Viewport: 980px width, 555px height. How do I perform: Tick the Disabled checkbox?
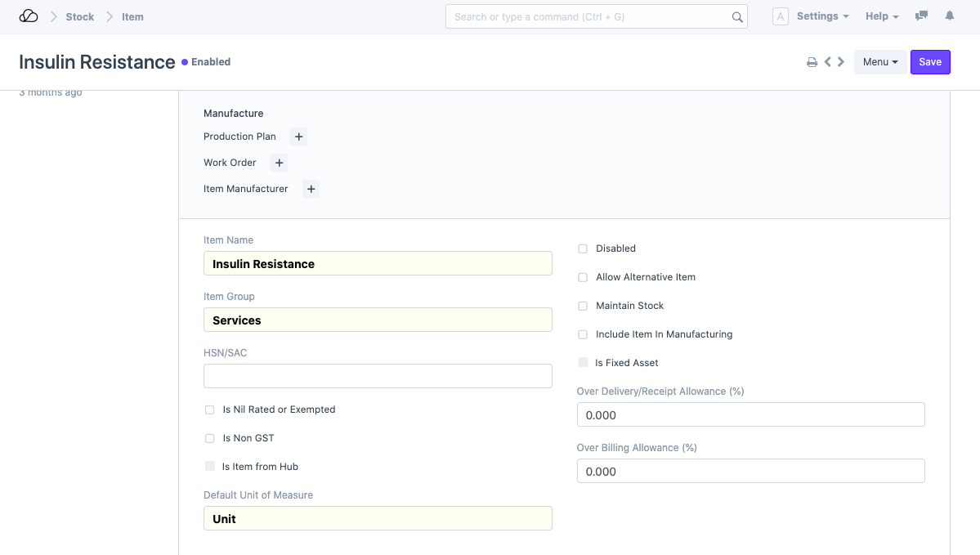[x=583, y=248]
